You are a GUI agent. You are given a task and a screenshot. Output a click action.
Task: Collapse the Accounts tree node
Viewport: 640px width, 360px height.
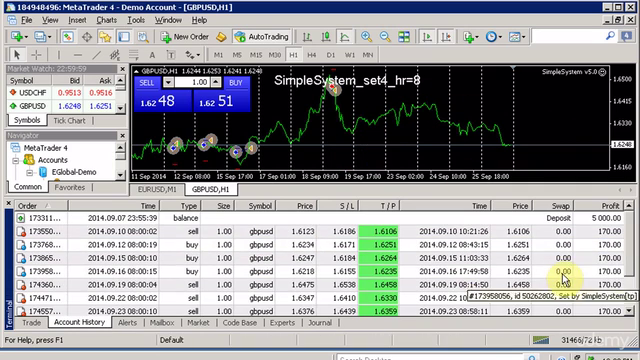16,160
